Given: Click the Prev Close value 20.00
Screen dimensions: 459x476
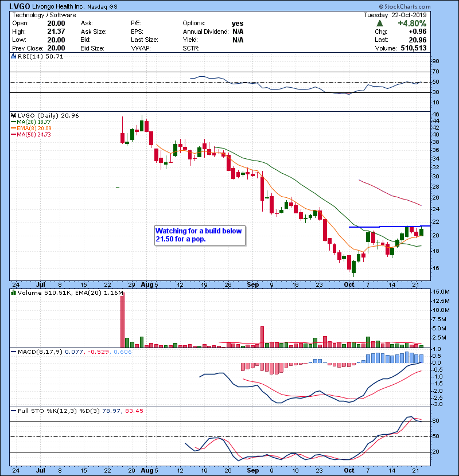Looking at the screenshot, I should (56, 48).
